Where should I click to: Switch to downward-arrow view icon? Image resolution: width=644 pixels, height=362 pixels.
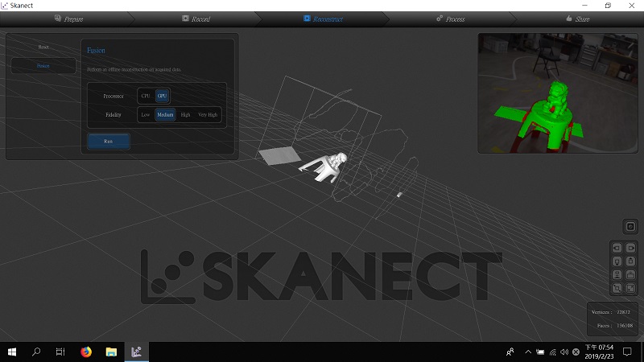(x=617, y=261)
